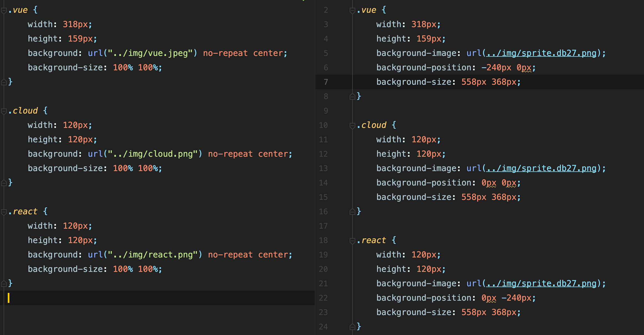
Task: Click line number 22 in the gutter
Action: click(x=323, y=298)
